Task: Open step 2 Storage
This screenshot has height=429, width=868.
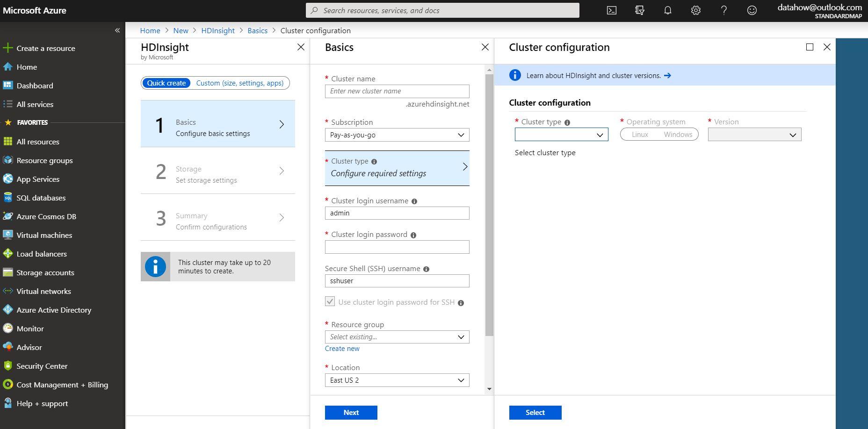Action: [218, 171]
